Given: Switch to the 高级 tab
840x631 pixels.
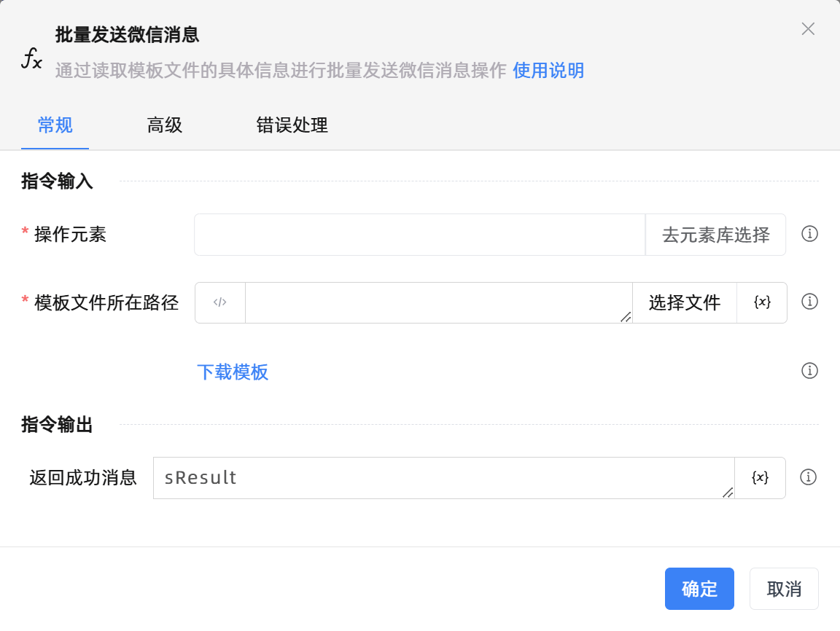Looking at the screenshot, I should tap(164, 125).
